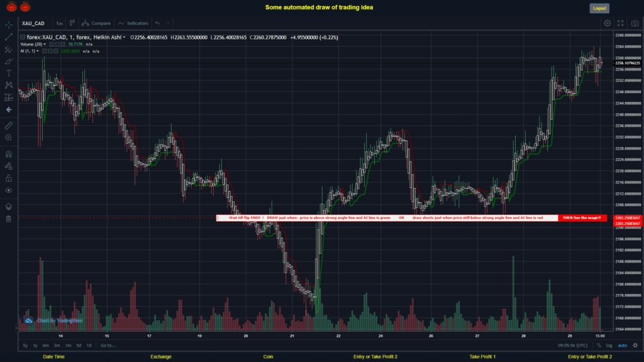Screen dimensions: 644x362
Task: Activate the zoom in magnifier tool
Action: (9, 138)
